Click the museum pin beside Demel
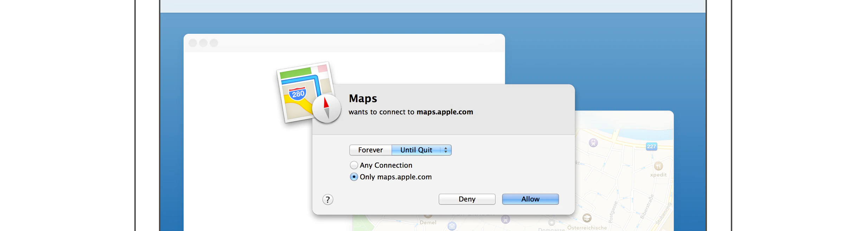The width and height of the screenshot is (868, 231). 452,226
